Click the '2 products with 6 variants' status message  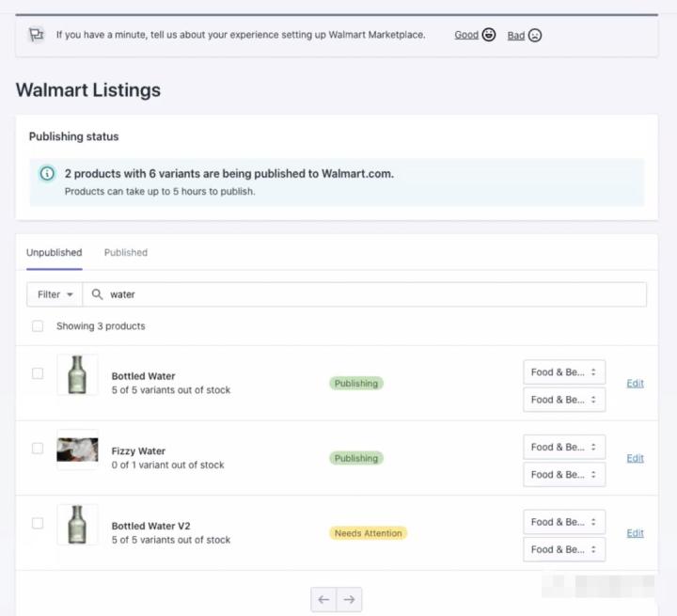pos(229,174)
